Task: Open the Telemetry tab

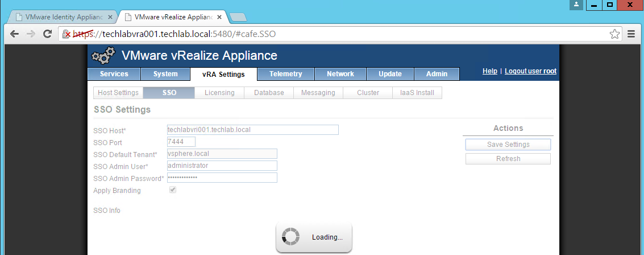Action: point(286,74)
